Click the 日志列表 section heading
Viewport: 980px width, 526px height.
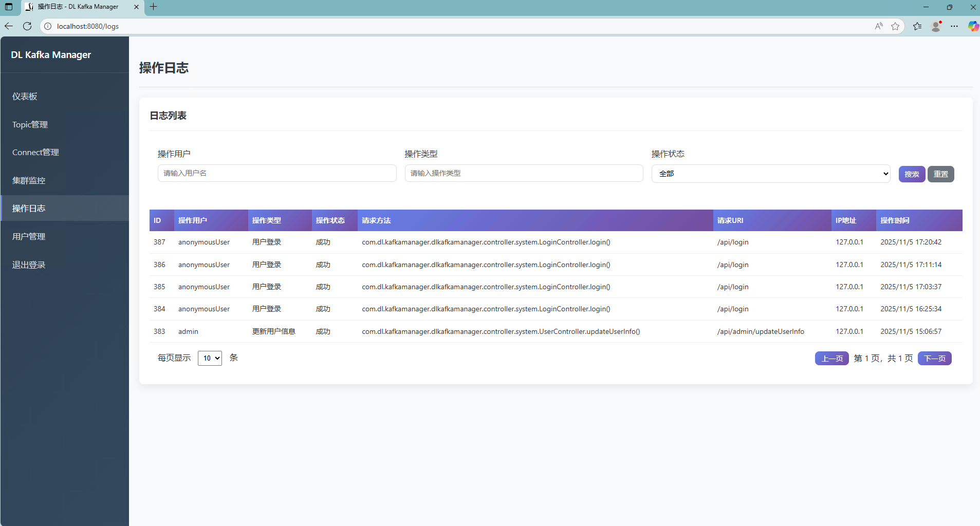pos(168,116)
